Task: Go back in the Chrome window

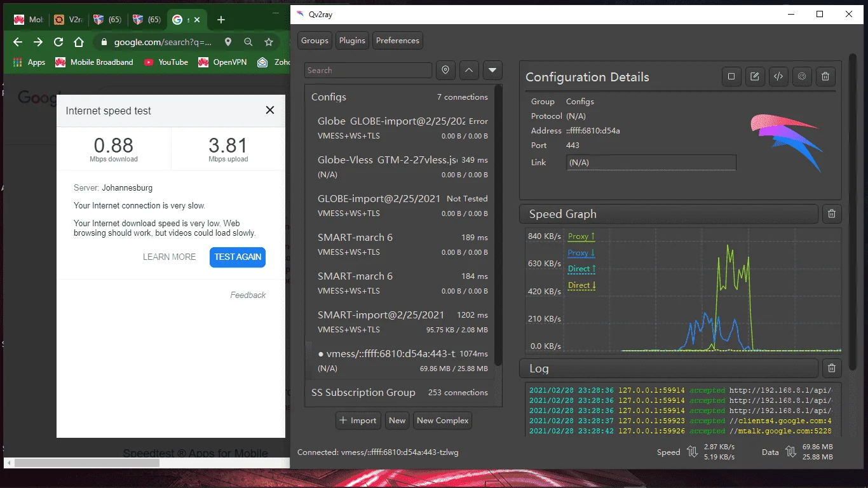Action: [18, 42]
